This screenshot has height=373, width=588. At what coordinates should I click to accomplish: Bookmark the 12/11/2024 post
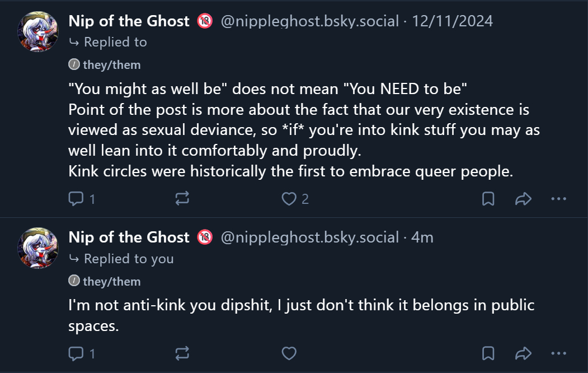tap(488, 199)
